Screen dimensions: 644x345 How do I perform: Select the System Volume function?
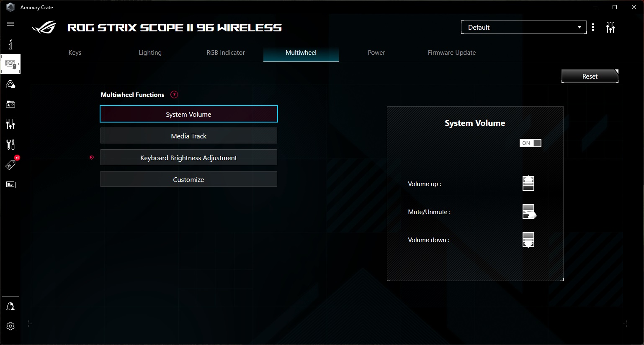point(189,114)
